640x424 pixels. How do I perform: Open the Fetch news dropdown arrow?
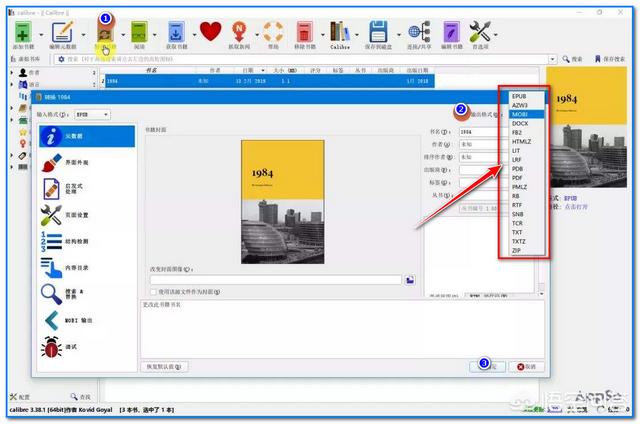[x=257, y=35]
